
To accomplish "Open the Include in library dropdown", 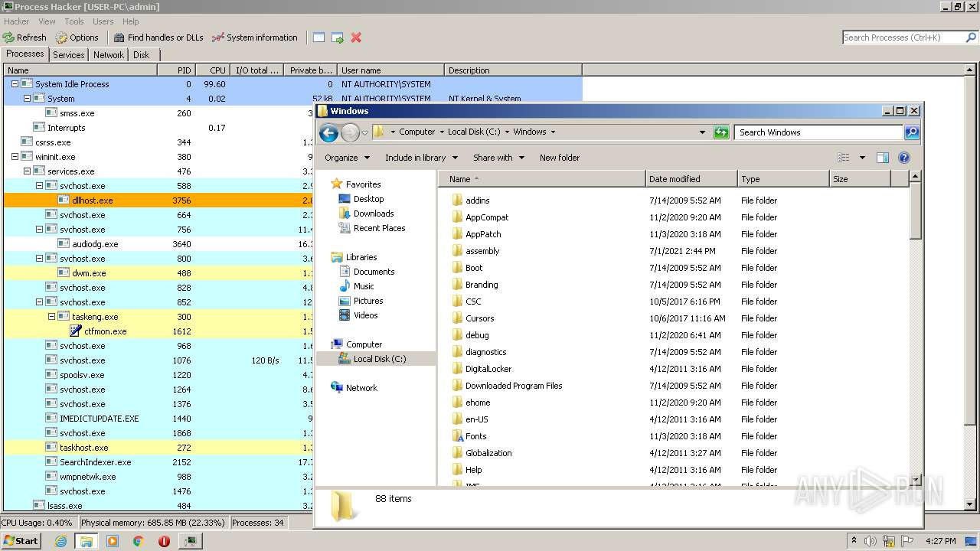I will [x=421, y=158].
